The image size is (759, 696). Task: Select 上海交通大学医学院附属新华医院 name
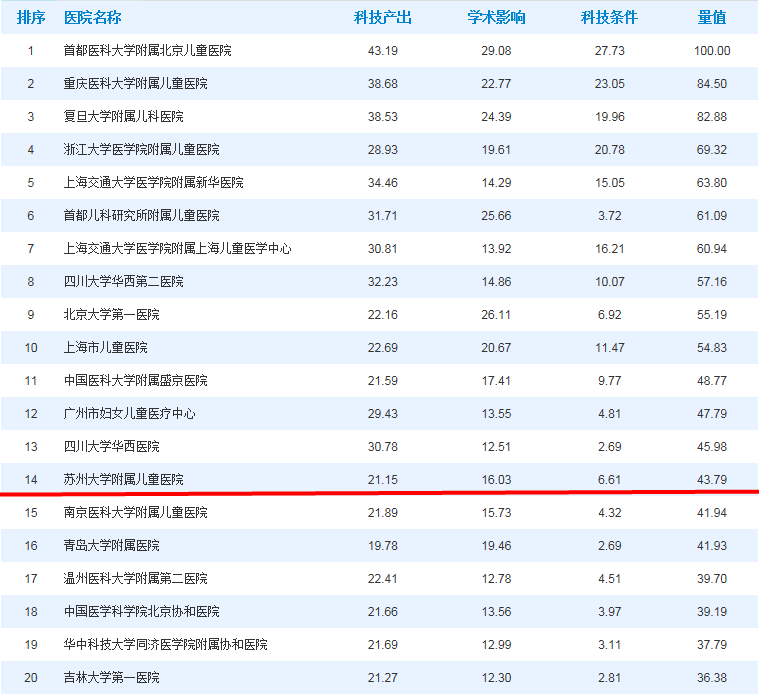click(153, 182)
